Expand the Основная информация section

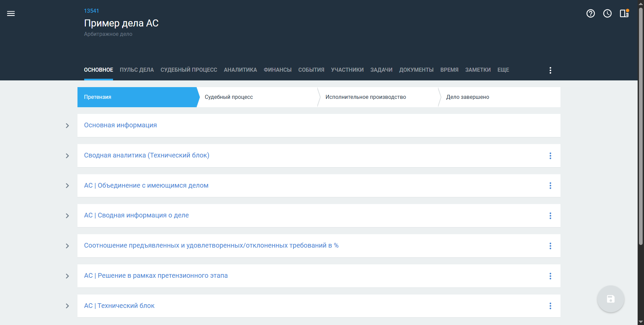point(67,126)
